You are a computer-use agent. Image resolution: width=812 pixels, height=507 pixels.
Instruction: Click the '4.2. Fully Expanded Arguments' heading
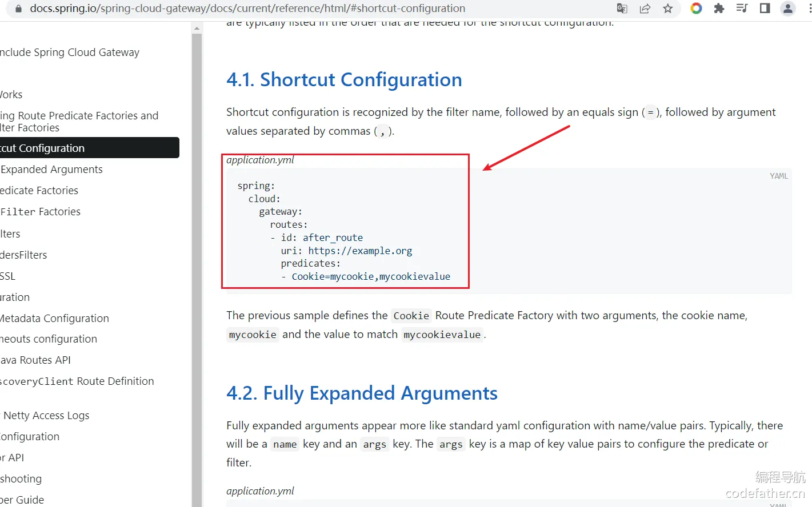tap(362, 393)
